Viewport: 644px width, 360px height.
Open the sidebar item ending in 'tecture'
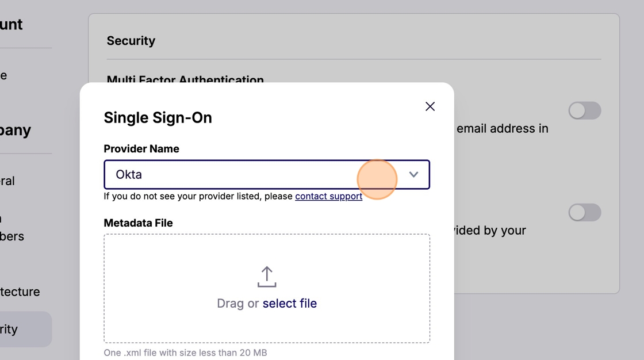(x=20, y=292)
